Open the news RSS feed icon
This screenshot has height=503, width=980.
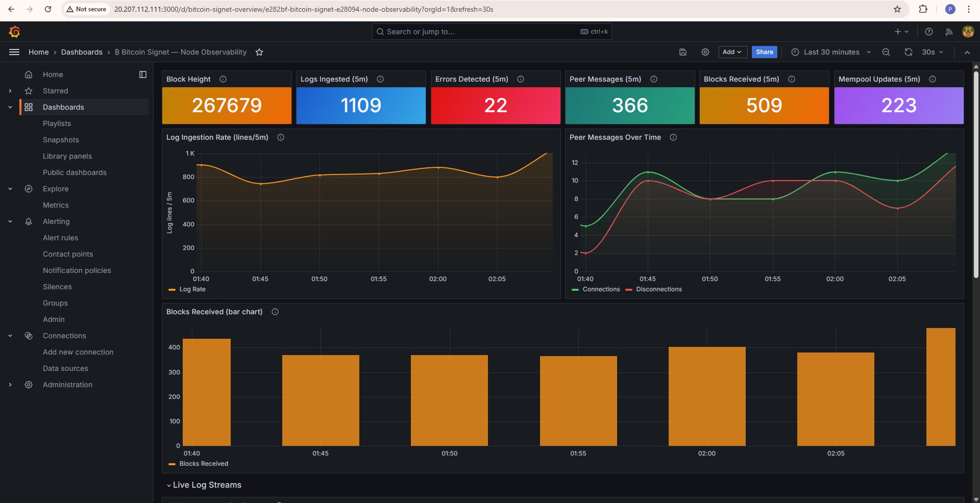pos(949,32)
